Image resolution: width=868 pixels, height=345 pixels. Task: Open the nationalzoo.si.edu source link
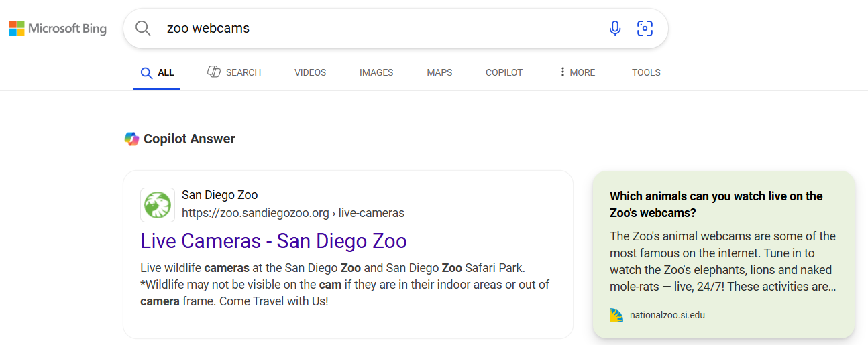pos(667,315)
